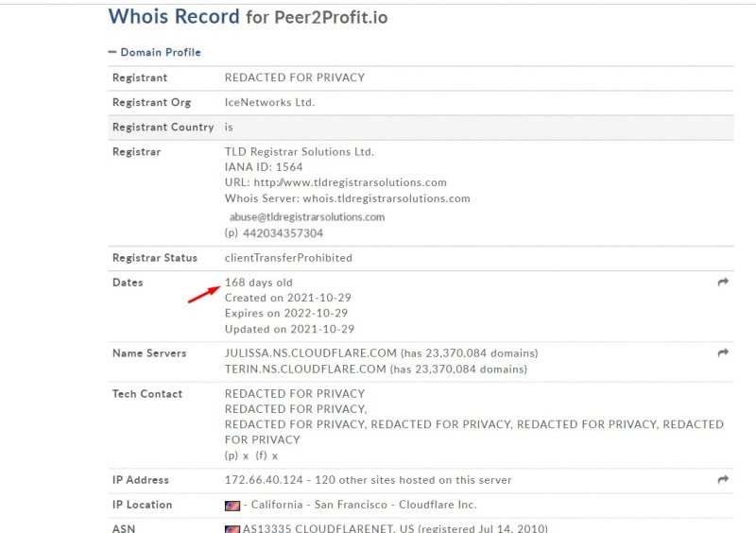Viewport: 756px width, 533px height.
Task: Click the 'Whois Record' heading
Action: click(x=174, y=17)
